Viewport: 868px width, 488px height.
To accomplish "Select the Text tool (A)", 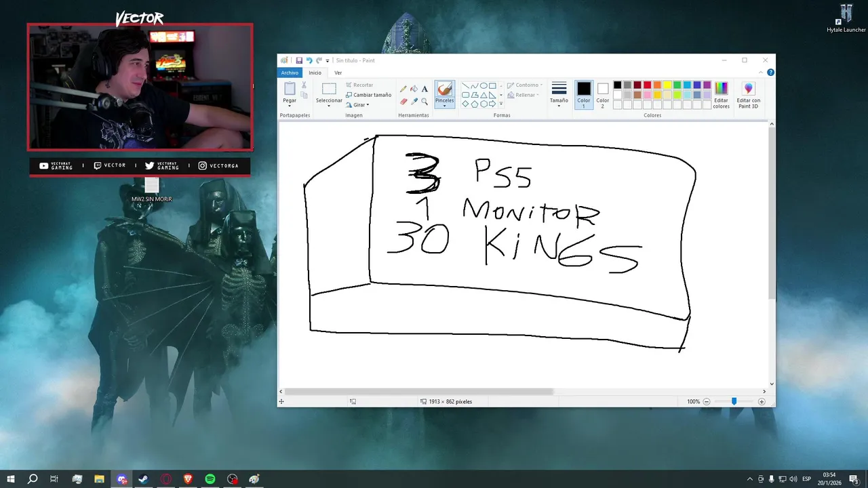I will point(425,89).
